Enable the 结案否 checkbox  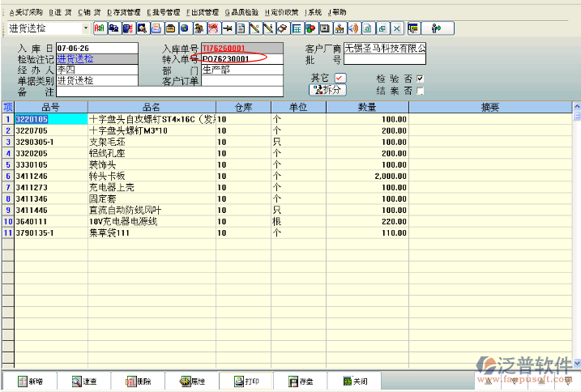tap(420, 91)
